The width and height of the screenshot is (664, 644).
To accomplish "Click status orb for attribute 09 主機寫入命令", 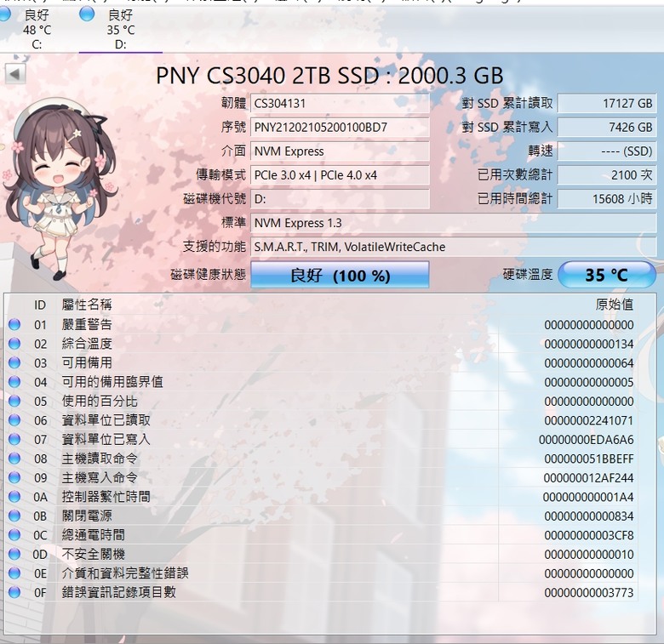I will (14, 478).
